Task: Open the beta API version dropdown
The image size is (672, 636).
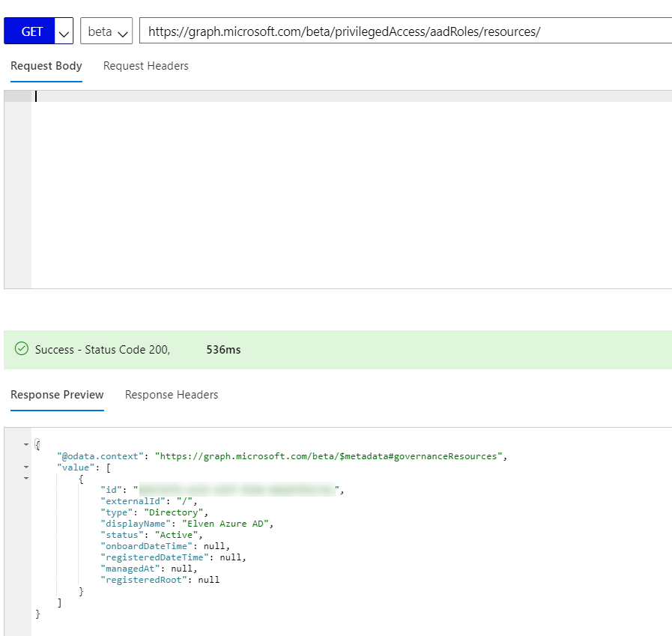Action: click(106, 32)
